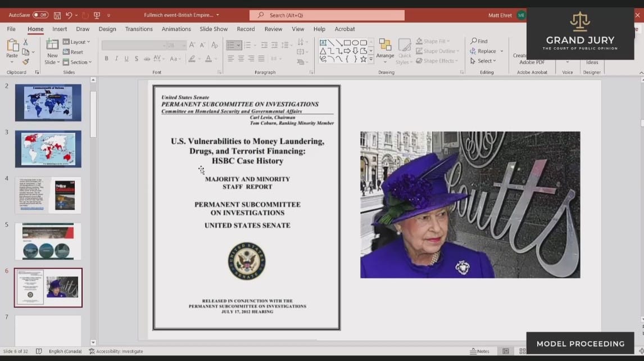The height and width of the screenshot is (361, 644).
Task: Select the rectangle shape in shapes gallery
Action: click(x=347, y=43)
